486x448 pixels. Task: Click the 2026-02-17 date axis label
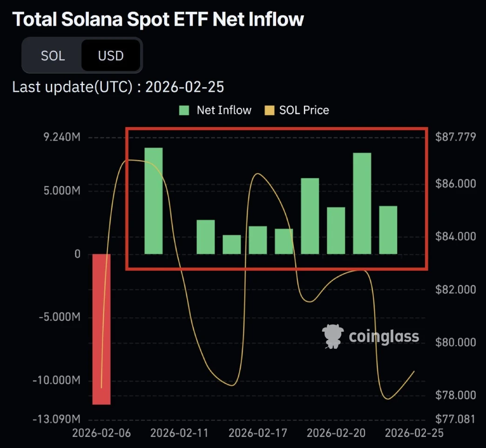pyautogui.click(x=257, y=433)
